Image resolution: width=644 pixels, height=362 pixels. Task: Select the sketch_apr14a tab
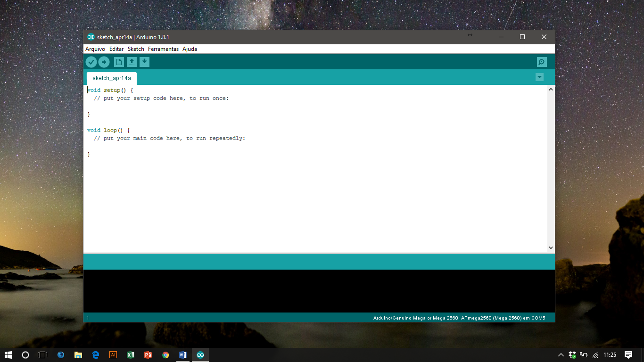tap(112, 78)
